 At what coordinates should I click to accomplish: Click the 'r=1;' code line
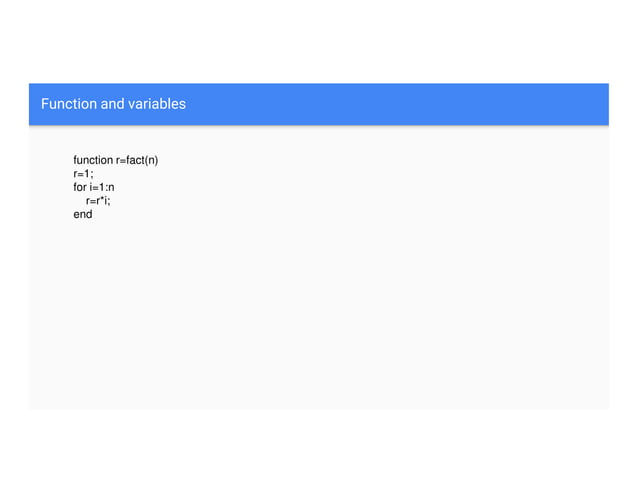coord(83,174)
